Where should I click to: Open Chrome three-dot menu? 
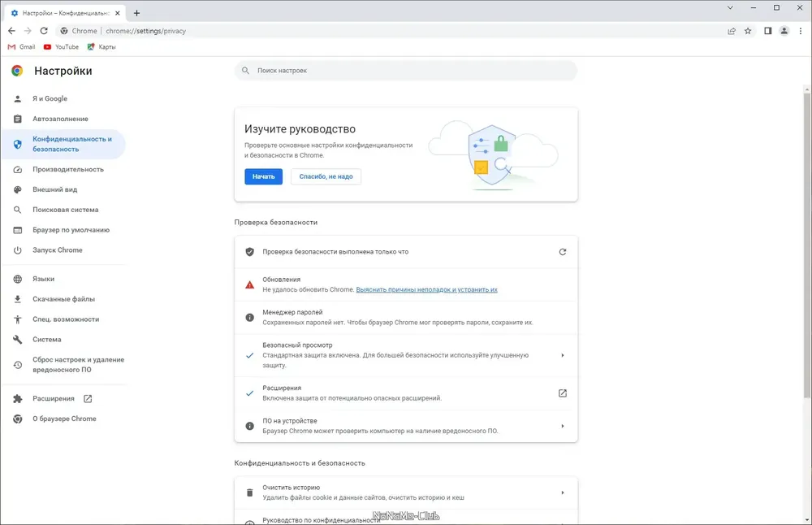click(x=801, y=31)
